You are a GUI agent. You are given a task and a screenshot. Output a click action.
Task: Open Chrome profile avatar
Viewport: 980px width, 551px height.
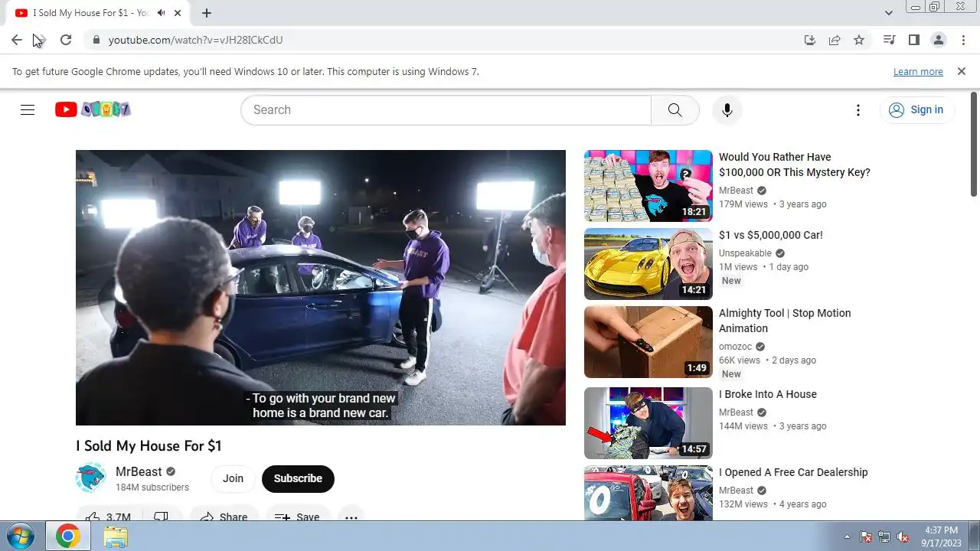[938, 40]
